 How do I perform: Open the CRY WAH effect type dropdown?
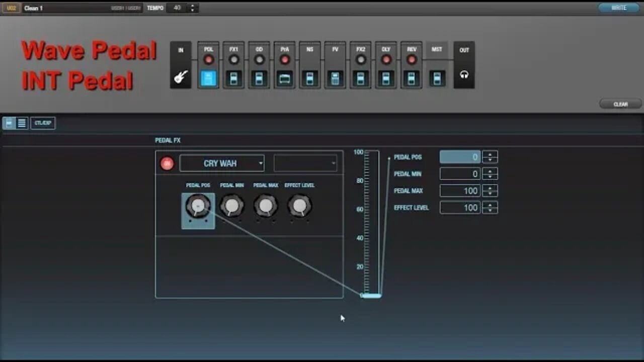[x=222, y=163]
